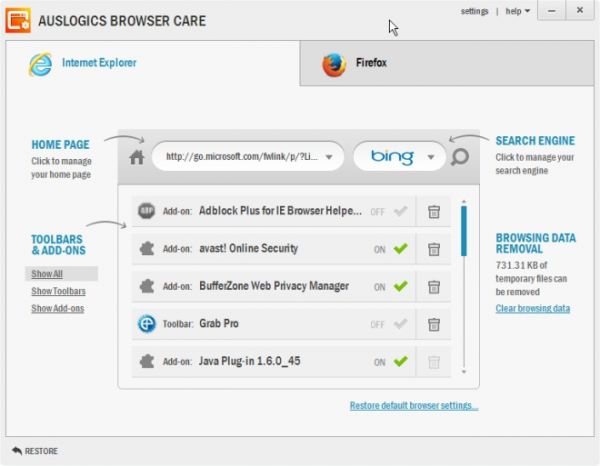Viewport: 600px width, 466px height.
Task: Disable avast! Online Security add-on
Action: pyautogui.click(x=401, y=249)
